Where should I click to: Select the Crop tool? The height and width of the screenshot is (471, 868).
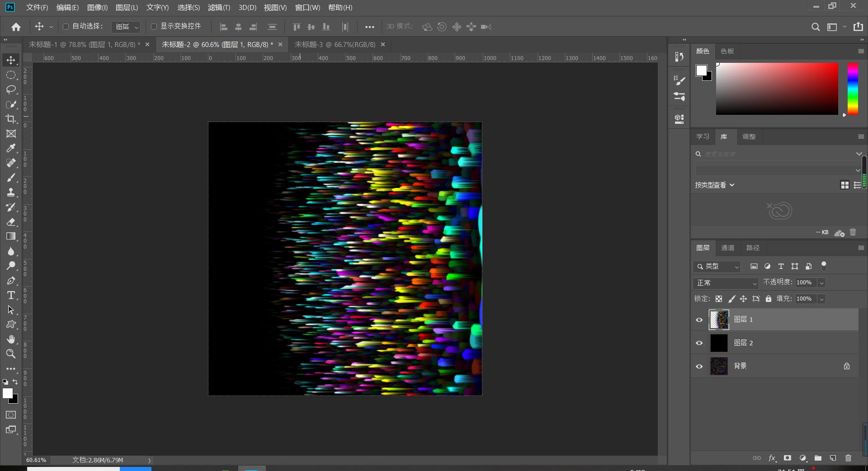[11, 119]
